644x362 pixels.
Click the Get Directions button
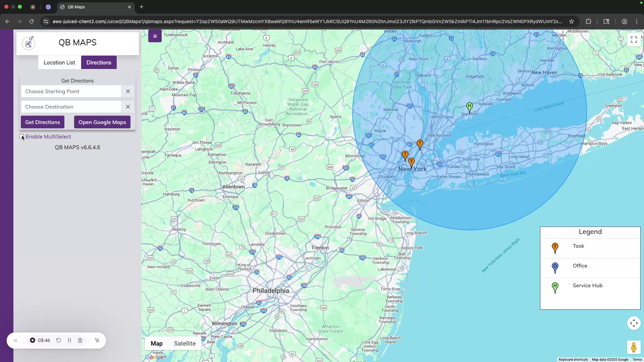[42, 122]
